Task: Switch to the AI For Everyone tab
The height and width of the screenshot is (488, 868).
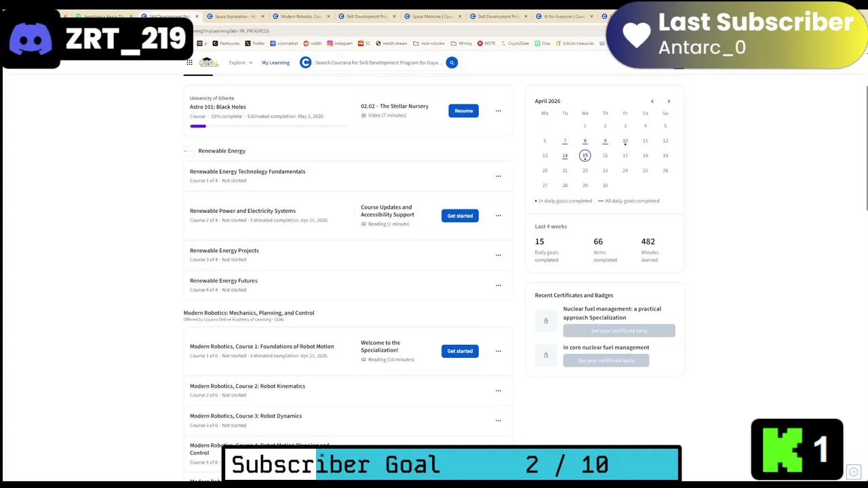Action: point(564,16)
